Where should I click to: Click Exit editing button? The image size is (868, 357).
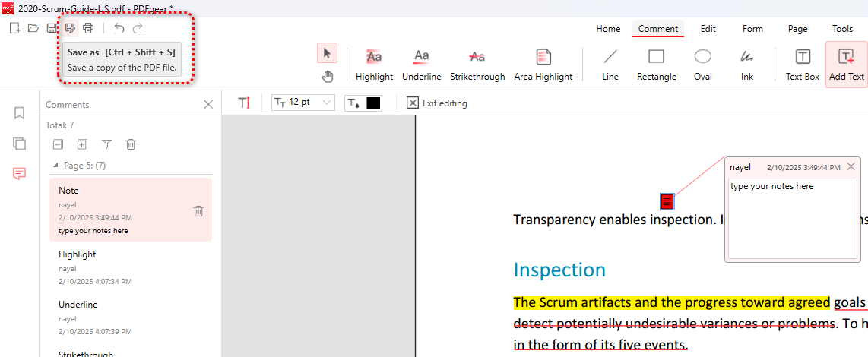(437, 103)
